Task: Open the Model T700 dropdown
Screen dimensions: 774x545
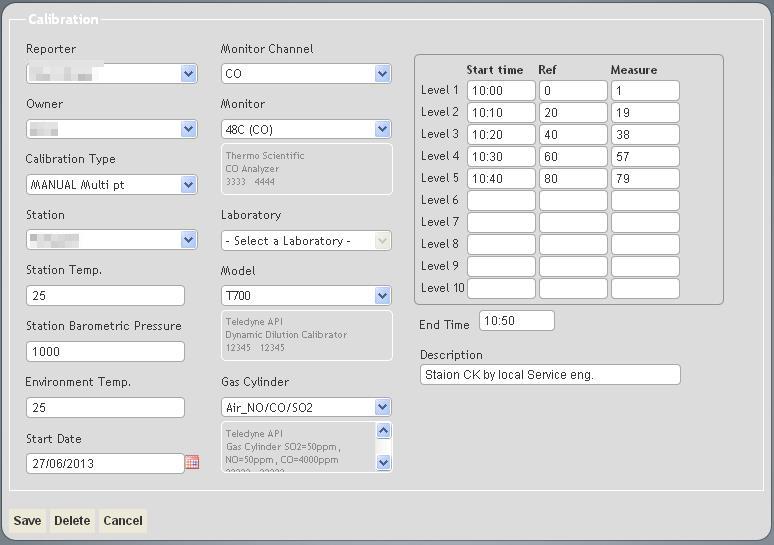Action: [x=382, y=296]
